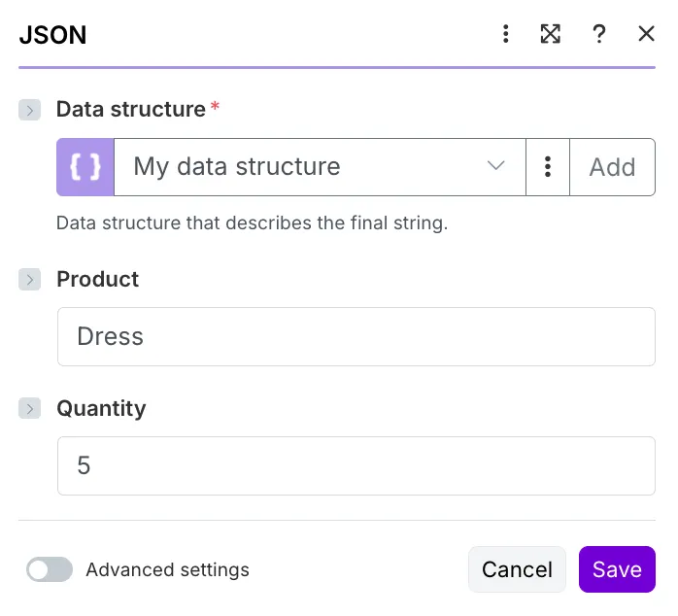Screen dimensions: 678x616
Task: Expand the JSON dialog to full screen
Action: coord(551,34)
